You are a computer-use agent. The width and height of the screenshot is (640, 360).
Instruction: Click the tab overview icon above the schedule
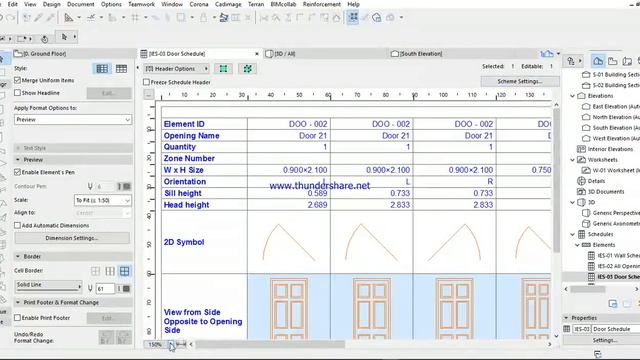click(x=547, y=53)
